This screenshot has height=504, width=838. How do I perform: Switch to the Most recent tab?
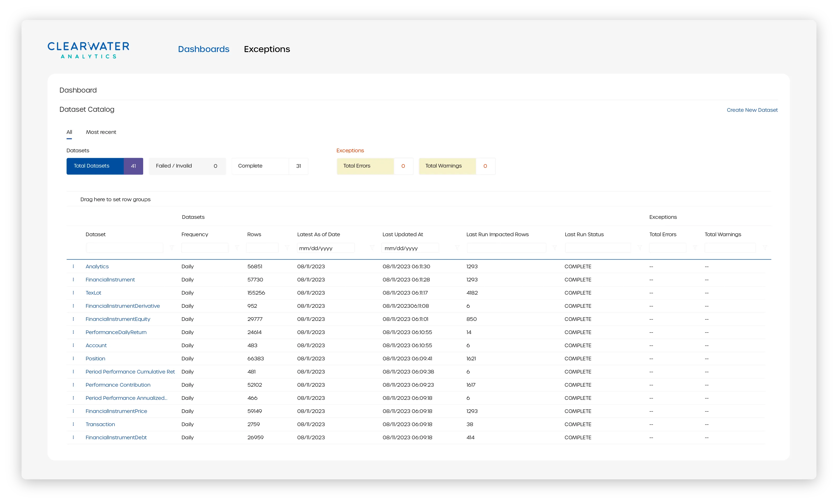click(101, 132)
